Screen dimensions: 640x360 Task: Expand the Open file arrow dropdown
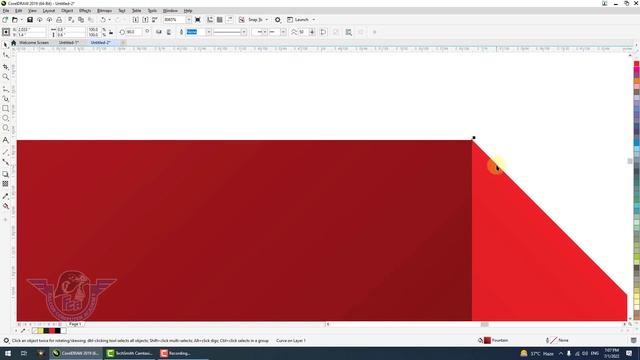coord(21,20)
